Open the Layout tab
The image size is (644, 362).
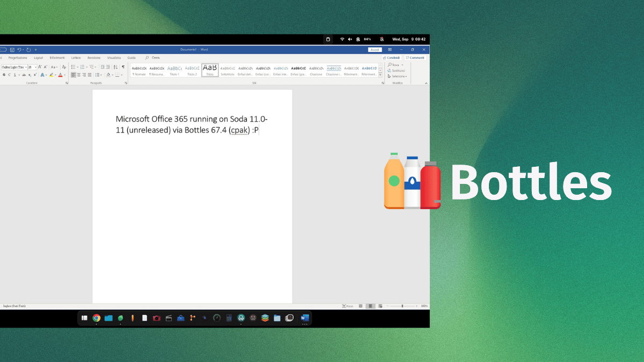(39, 58)
